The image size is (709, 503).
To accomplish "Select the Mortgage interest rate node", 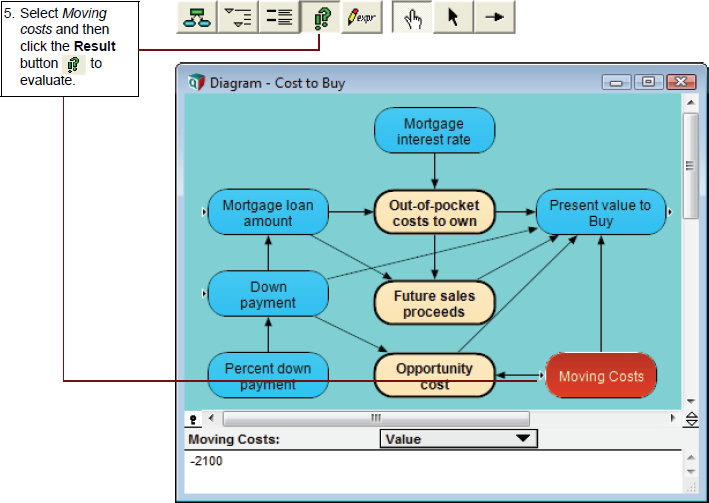I will 434,131.
